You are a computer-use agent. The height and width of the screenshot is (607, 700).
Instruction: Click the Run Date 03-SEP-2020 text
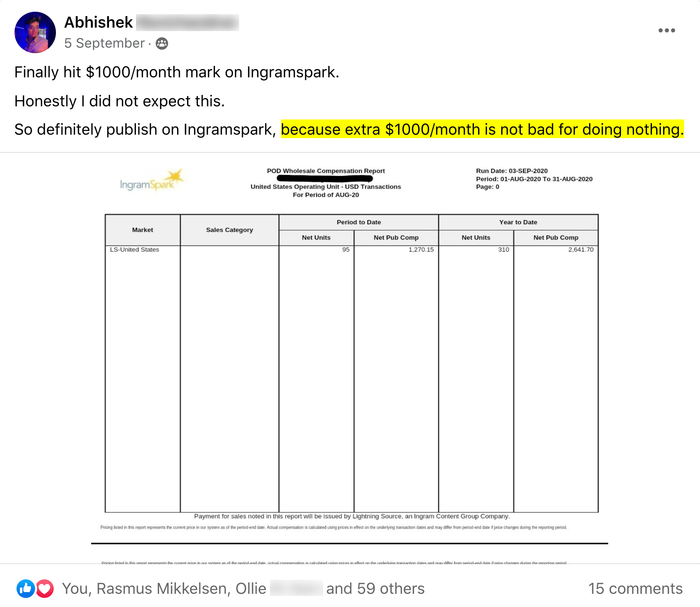pos(512,171)
